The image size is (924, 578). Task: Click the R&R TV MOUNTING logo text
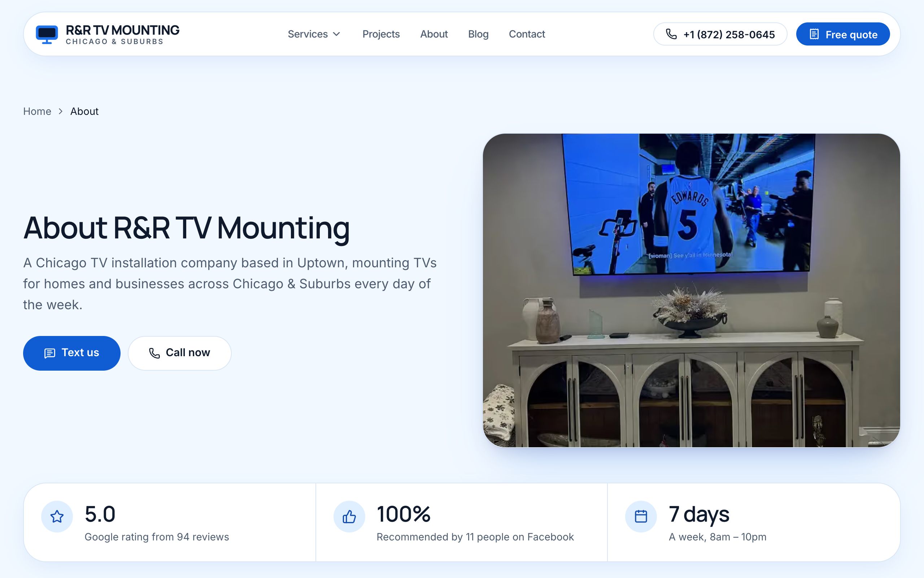coord(122,30)
